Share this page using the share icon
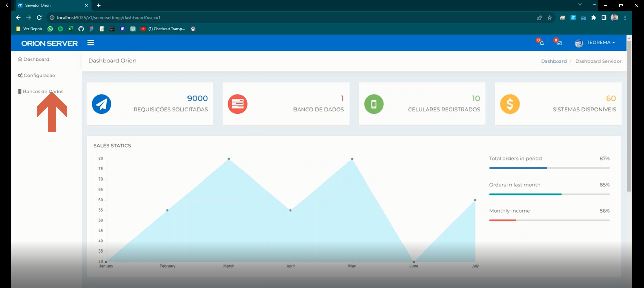The image size is (644, 288). [539, 18]
